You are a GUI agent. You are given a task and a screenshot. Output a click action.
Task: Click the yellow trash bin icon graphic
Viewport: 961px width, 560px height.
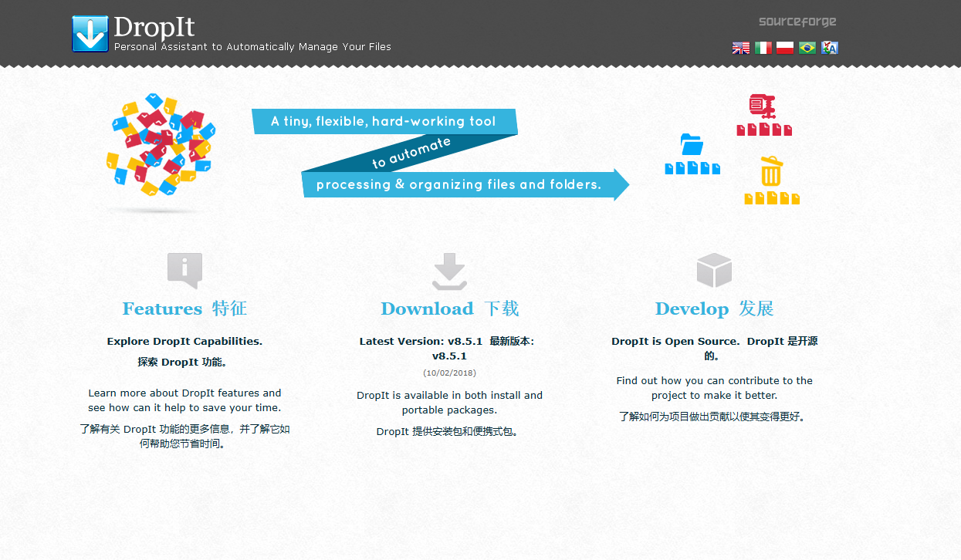[771, 171]
